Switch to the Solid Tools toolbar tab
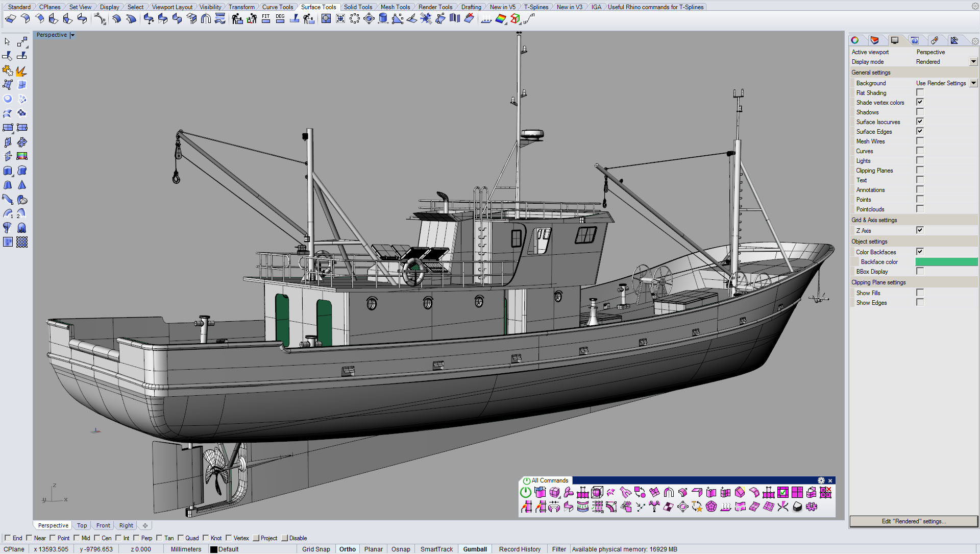The width and height of the screenshot is (980, 554). (x=357, y=7)
